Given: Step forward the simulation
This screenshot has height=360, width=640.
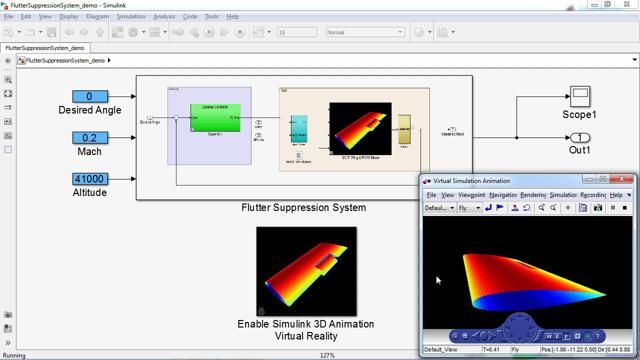Looking at the screenshot, I should point(224,32).
